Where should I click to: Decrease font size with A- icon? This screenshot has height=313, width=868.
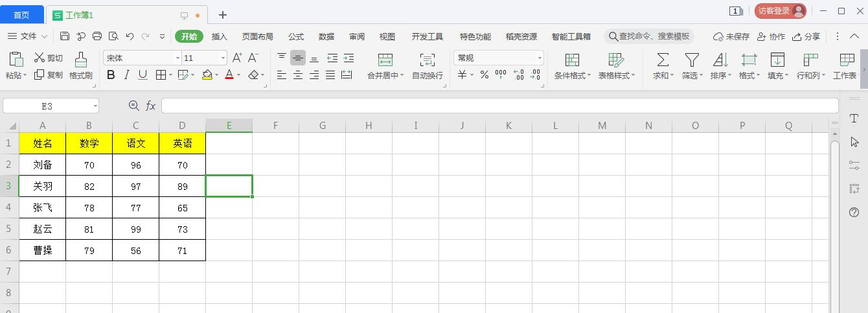[253, 58]
